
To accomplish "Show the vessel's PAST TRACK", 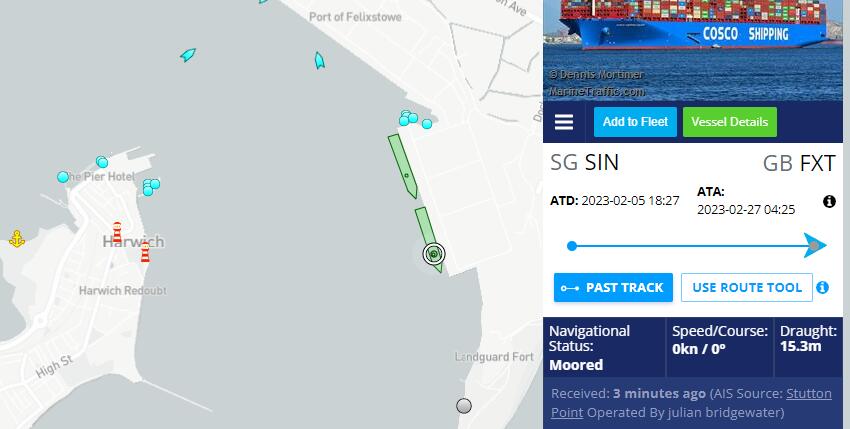I will click(613, 287).
